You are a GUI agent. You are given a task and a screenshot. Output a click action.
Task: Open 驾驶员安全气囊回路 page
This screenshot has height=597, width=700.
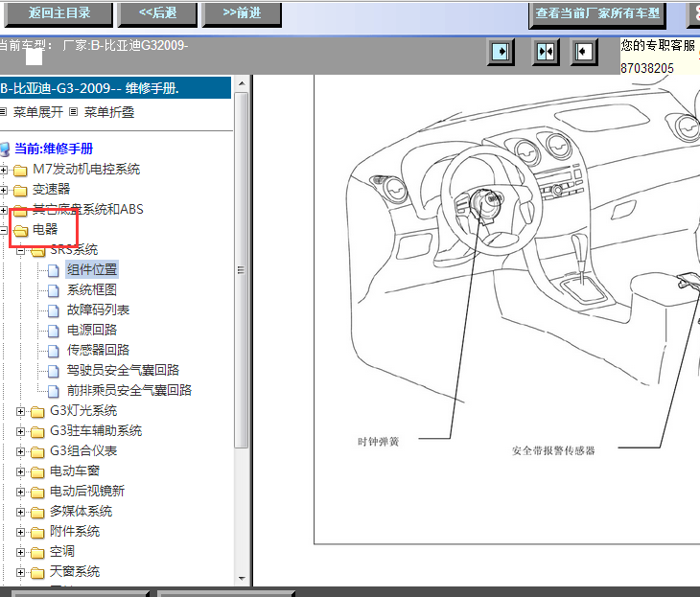(123, 370)
